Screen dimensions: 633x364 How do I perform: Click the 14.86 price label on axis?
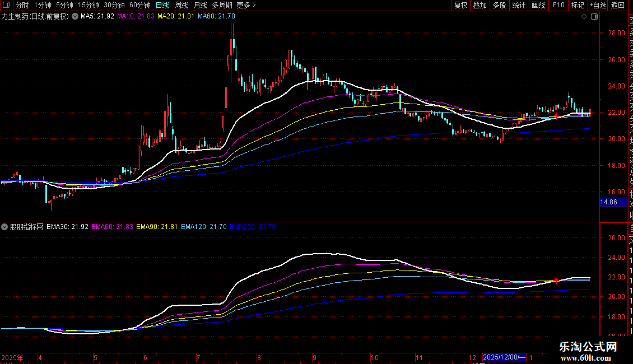(x=611, y=202)
